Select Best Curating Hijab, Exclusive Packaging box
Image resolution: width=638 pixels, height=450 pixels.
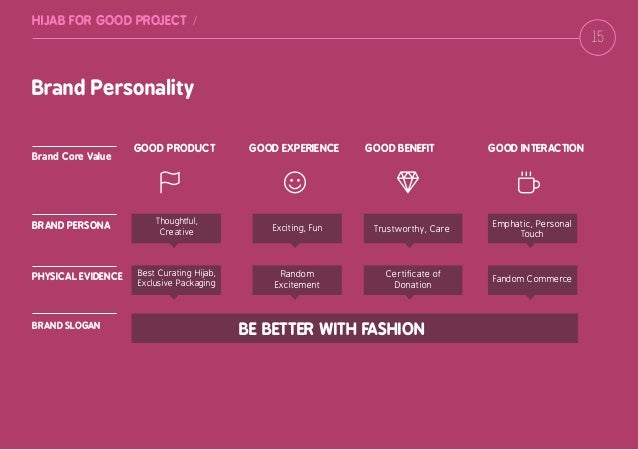pos(176,280)
